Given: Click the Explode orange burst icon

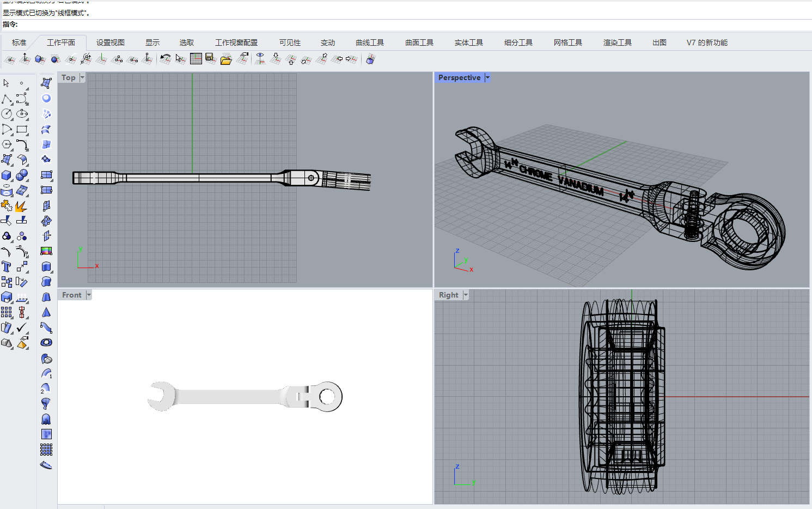Looking at the screenshot, I should [x=21, y=206].
